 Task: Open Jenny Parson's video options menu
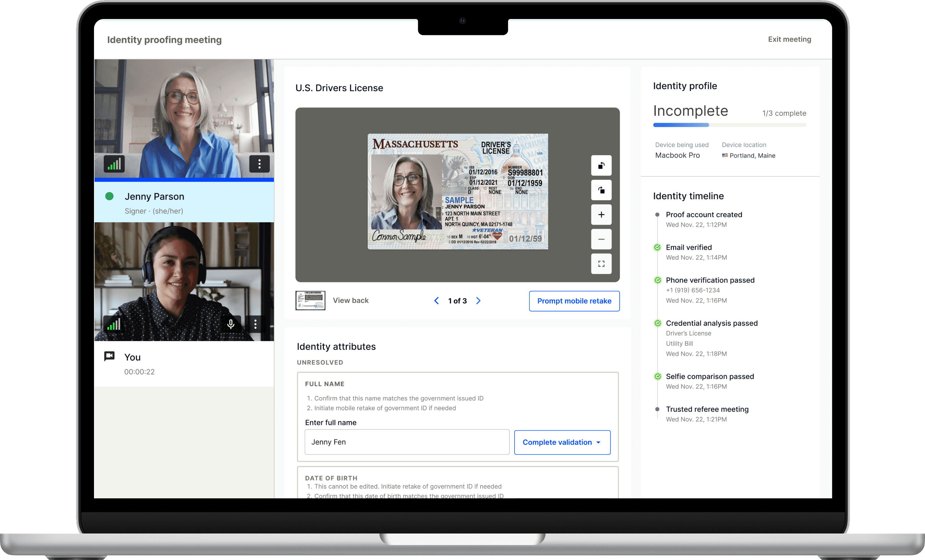(259, 164)
